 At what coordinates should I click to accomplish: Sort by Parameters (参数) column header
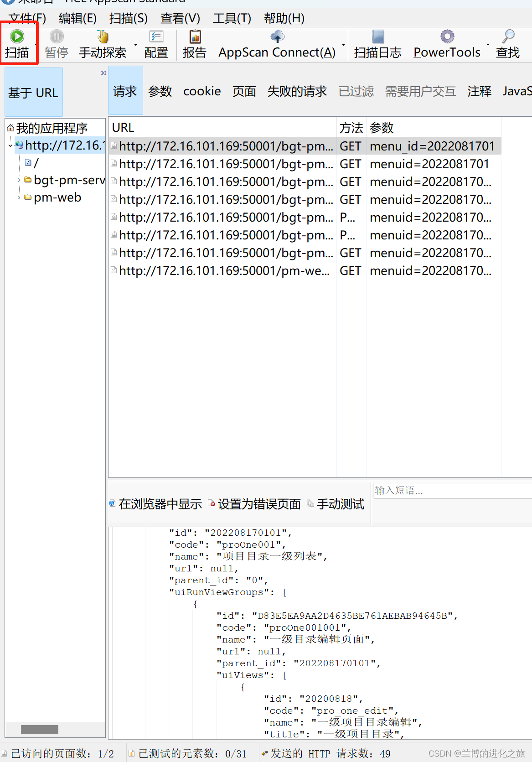point(434,128)
